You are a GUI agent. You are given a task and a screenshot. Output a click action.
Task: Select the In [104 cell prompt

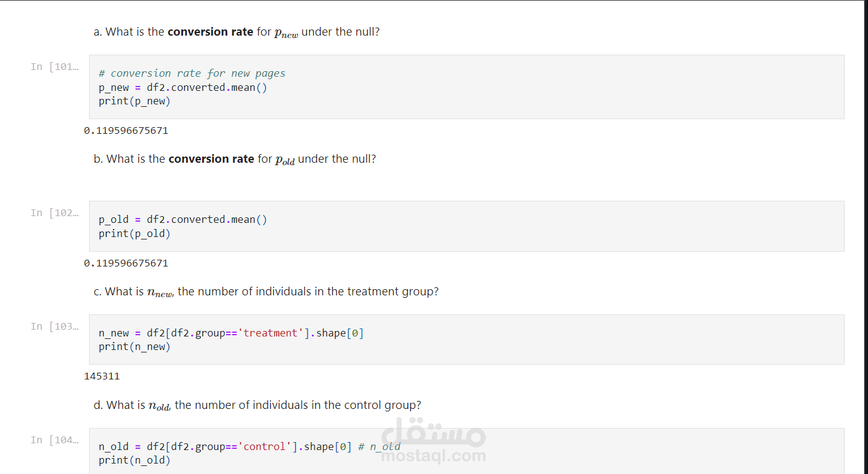click(x=54, y=440)
